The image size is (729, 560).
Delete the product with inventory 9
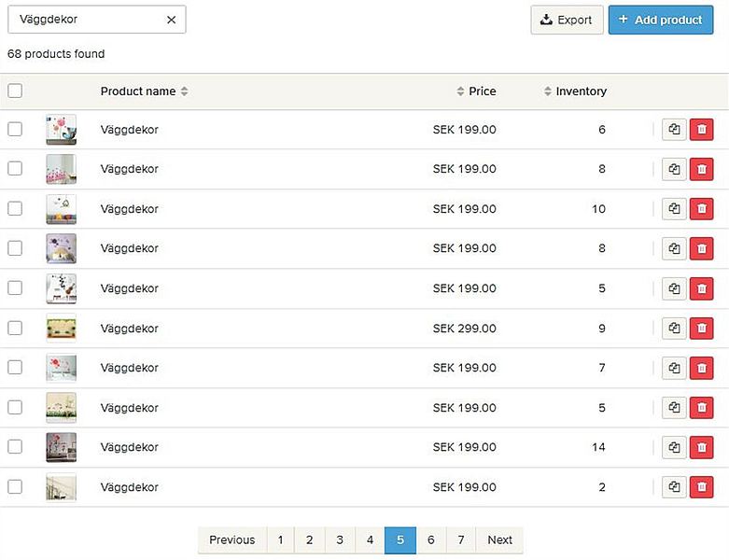click(701, 329)
